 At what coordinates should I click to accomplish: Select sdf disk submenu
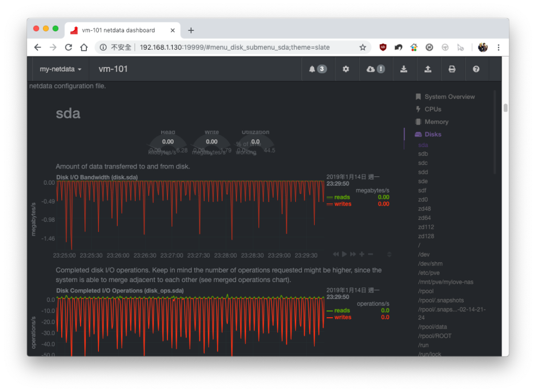[422, 191]
